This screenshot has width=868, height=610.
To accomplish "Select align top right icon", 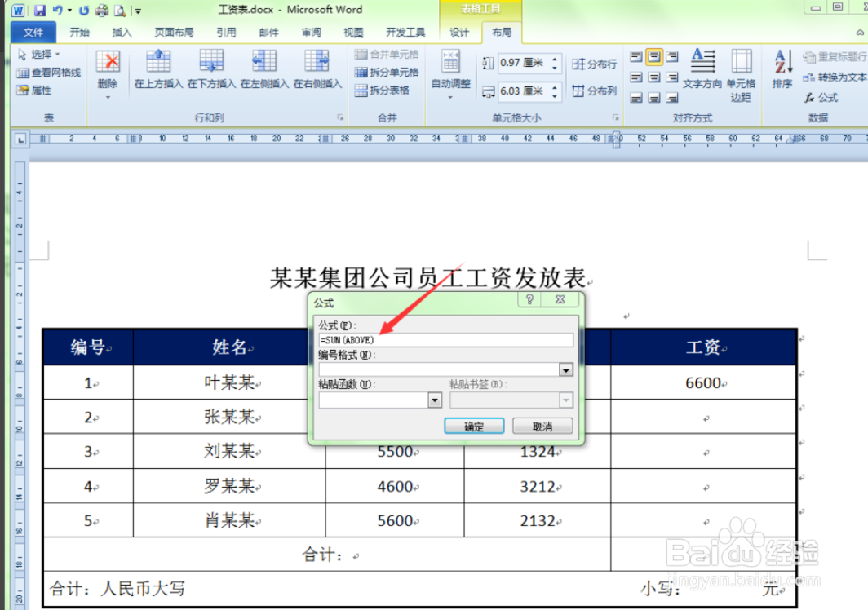I will [x=672, y=56].
